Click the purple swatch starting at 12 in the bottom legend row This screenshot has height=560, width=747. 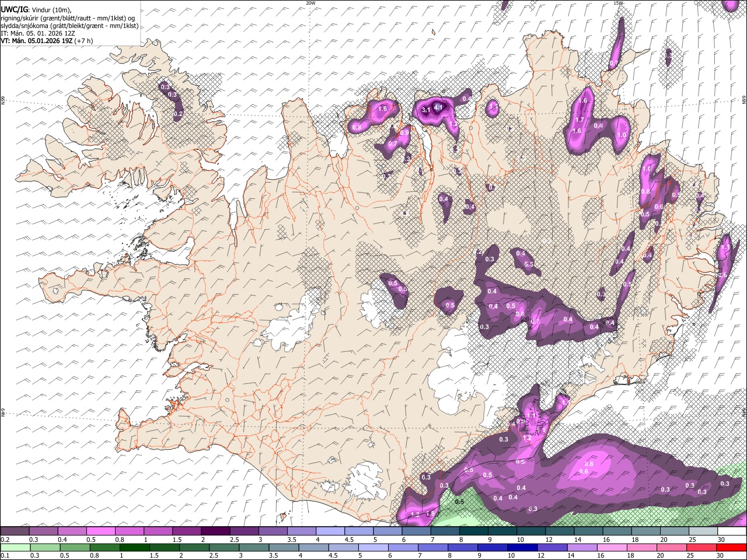point(553,547)
